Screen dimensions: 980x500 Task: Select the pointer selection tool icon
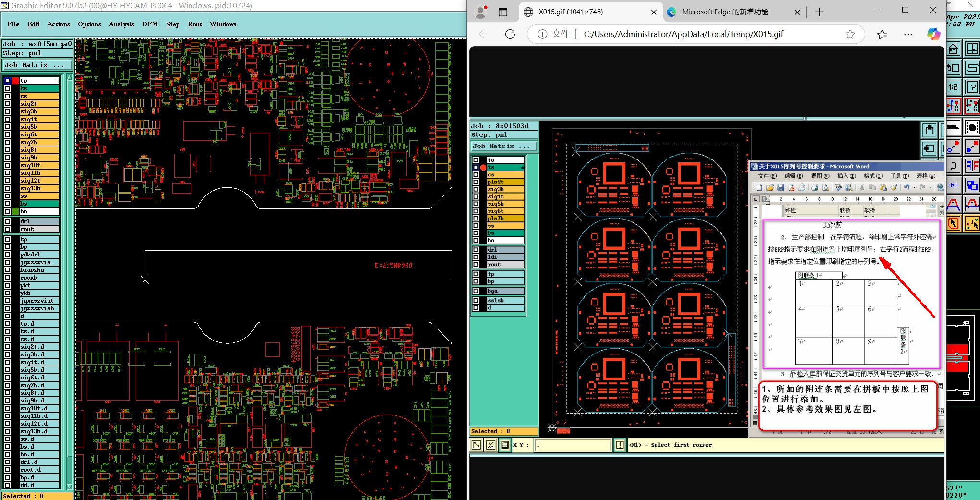[954, 223]
